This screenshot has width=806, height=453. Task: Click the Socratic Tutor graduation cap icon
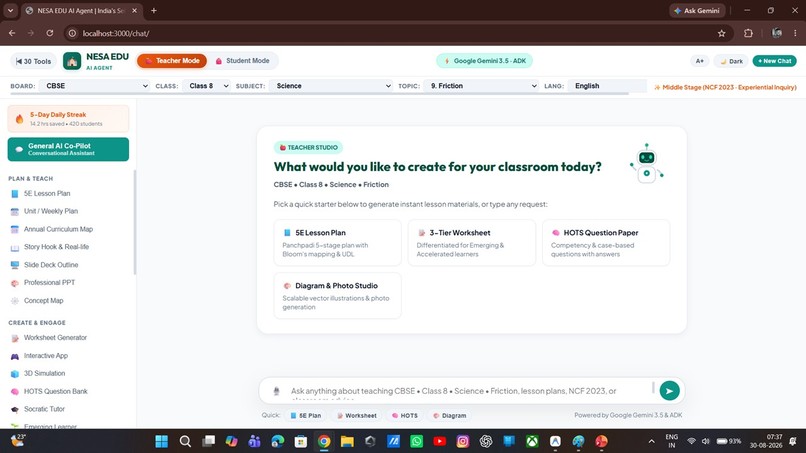pos(15,409)
